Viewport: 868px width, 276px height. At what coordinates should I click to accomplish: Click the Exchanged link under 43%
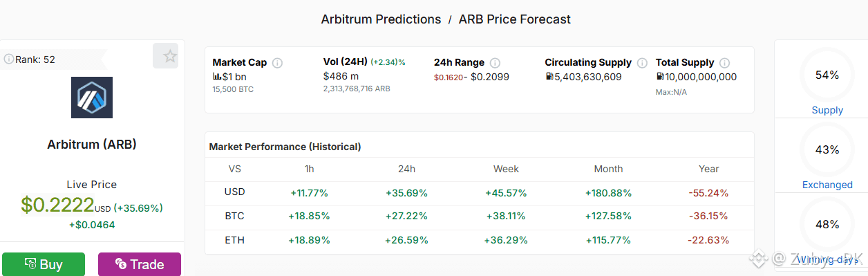[827, 185]
